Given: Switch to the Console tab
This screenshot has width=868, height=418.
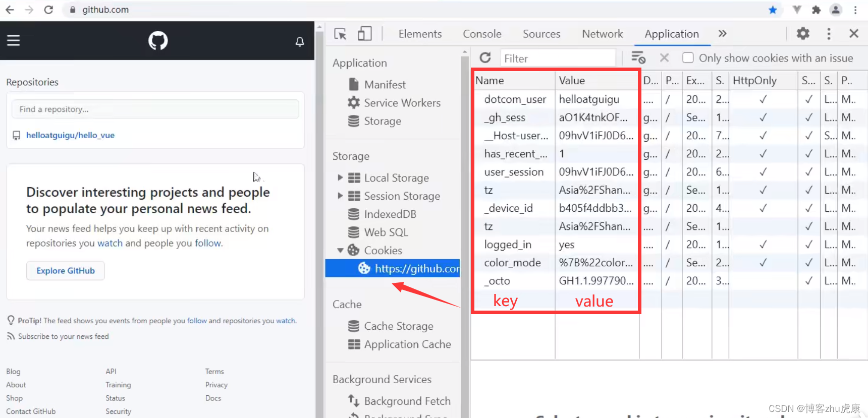Looking at the screenshot, I should (x=482, y=34).
